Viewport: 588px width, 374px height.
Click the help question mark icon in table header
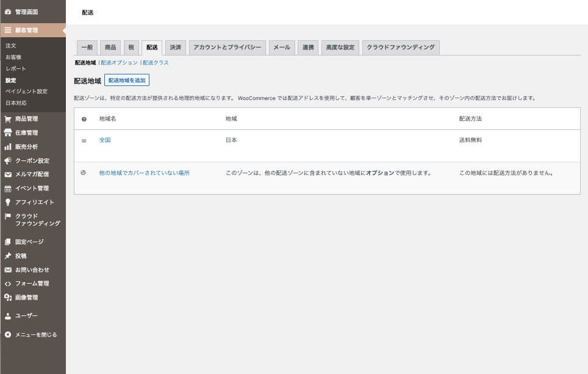tap(84, 119)
